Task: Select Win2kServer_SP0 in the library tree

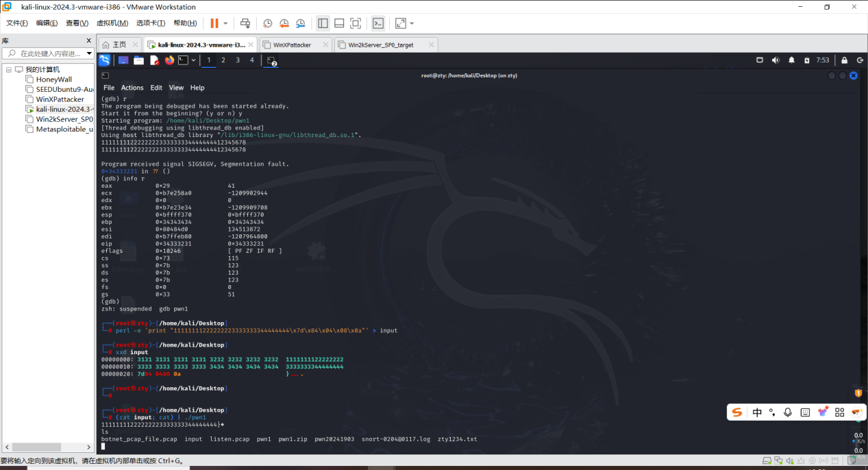Action: coord(59,119)
